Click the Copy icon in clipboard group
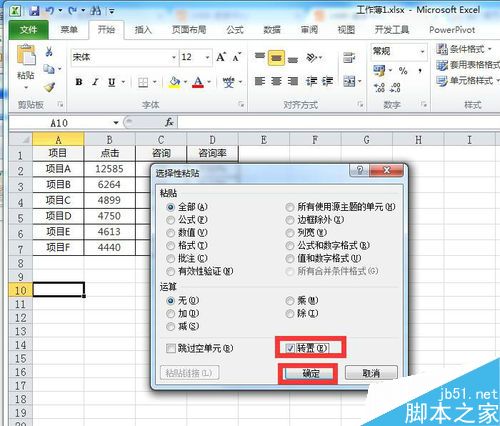 click(x=49, y=69)
